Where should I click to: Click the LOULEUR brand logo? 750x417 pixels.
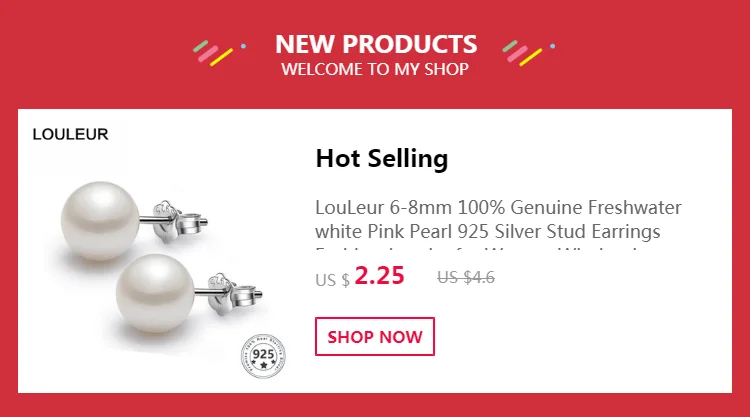pos(70,134)
